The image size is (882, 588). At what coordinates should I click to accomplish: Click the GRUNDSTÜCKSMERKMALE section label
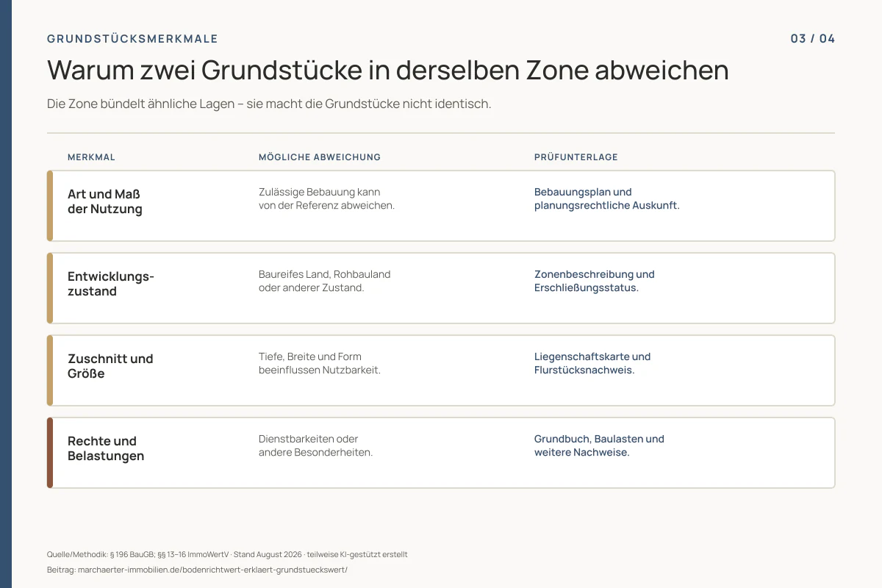[132, 39]
